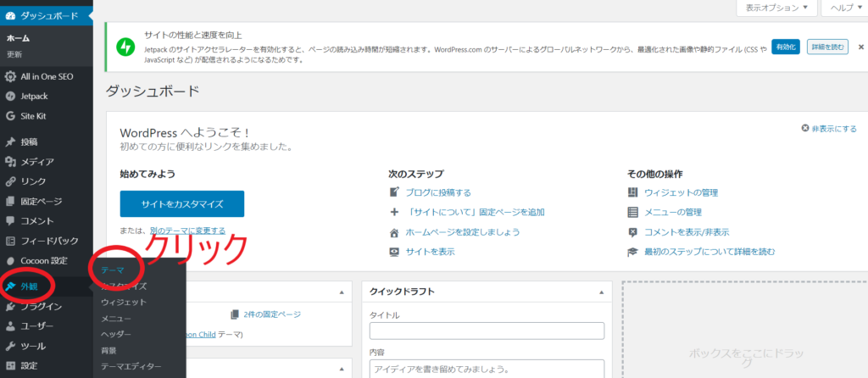868x378 pixels.
Task: Collapse the クイックドラフト panel arrow
Action: point(601,292)
